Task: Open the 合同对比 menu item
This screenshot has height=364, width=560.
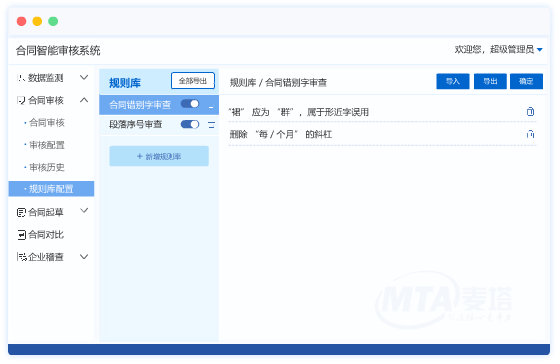Action: click(x=46, y=235)
